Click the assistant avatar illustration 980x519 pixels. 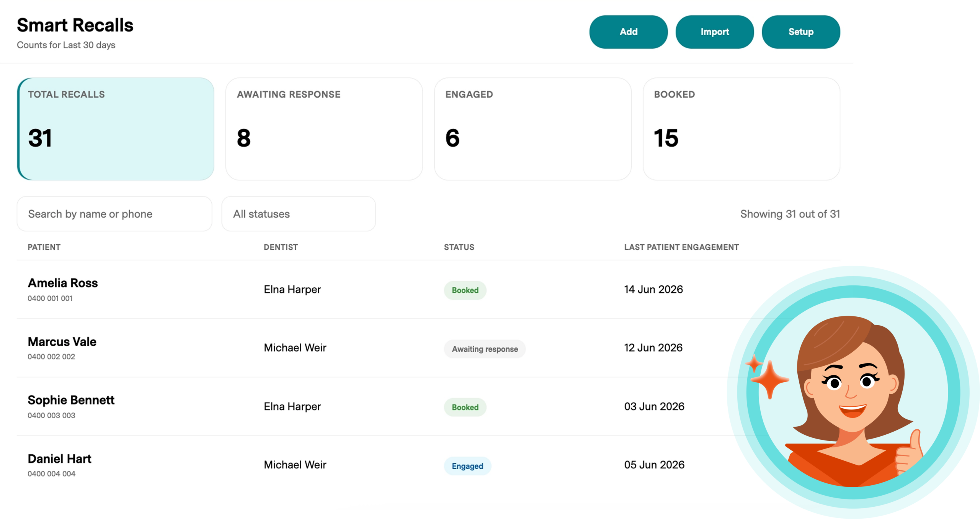pos(853,392)
